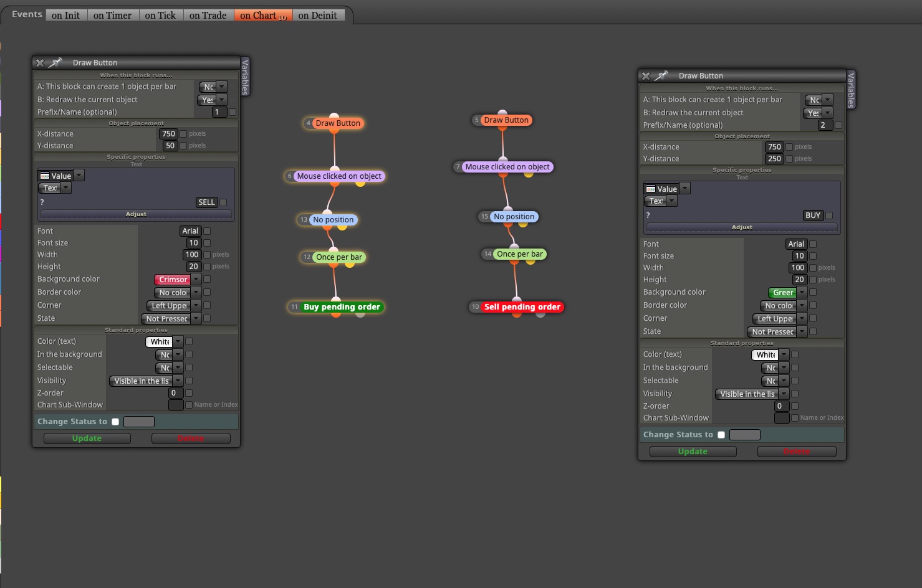Switch to the on Init tab
Image resolution: width=922 pixels, height=588 pixels.
66,15
